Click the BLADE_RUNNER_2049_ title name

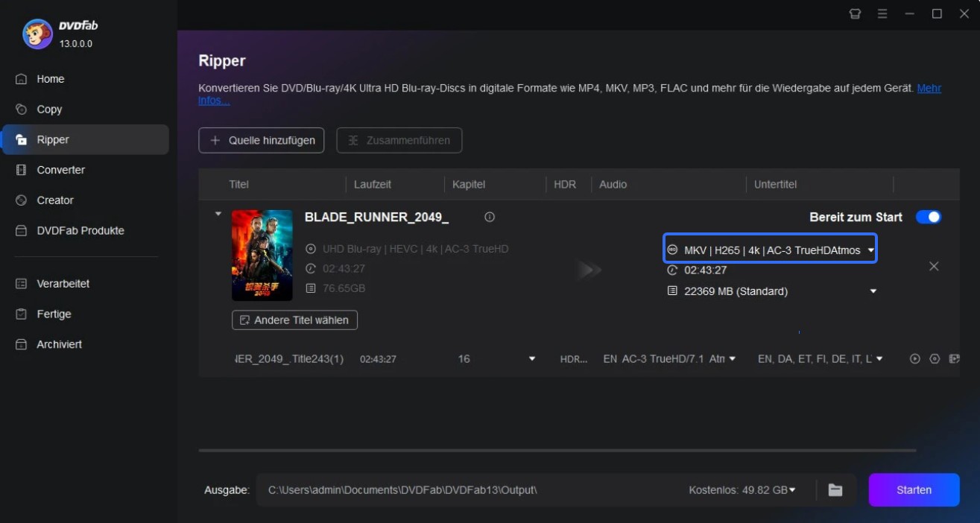point(377,217)
